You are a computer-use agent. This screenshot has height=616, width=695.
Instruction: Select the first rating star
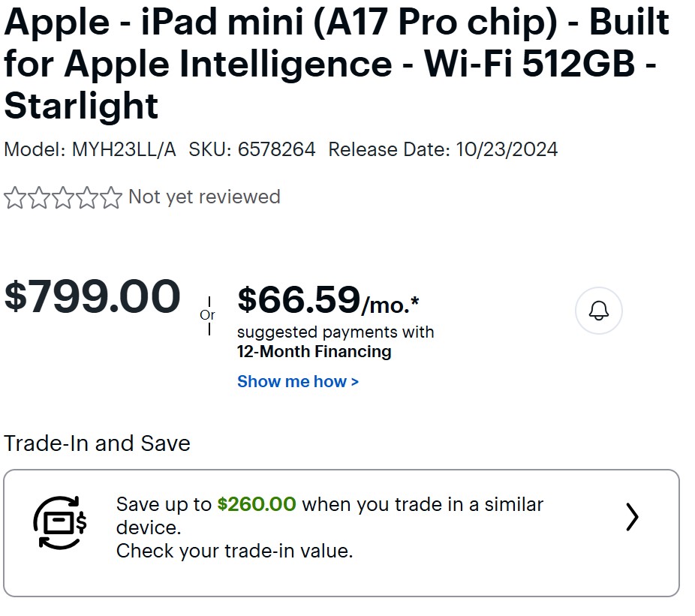[15, 198]
